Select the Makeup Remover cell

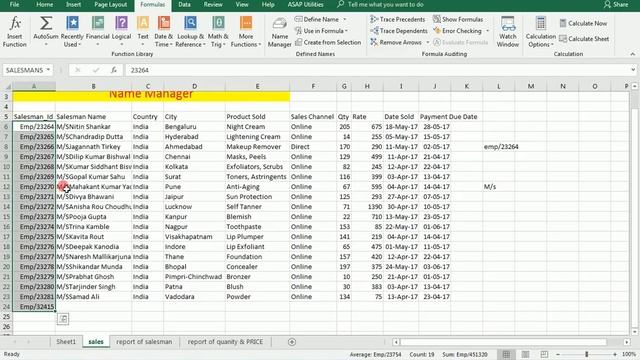257,147
